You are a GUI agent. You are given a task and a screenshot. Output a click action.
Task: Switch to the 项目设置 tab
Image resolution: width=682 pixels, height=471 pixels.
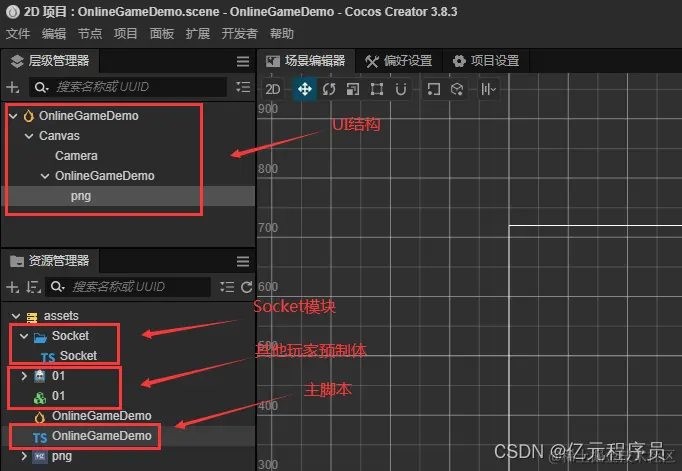tap(486, 61)
